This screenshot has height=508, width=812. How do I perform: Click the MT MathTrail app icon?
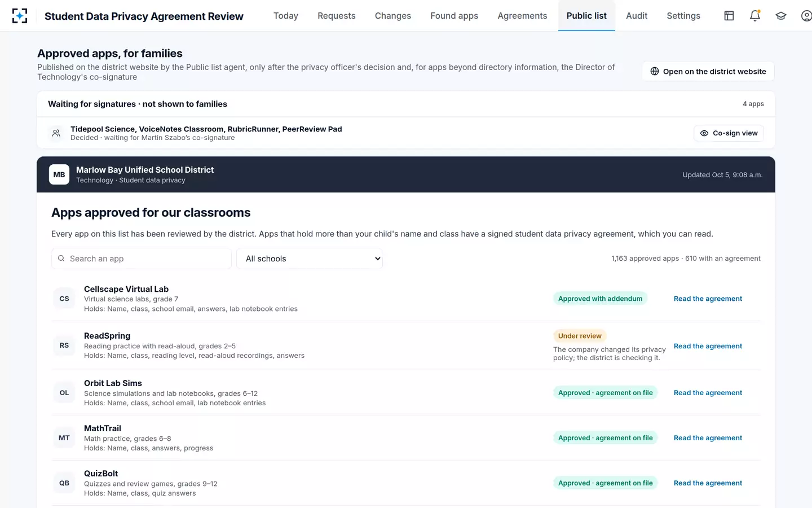pos(64,438)
